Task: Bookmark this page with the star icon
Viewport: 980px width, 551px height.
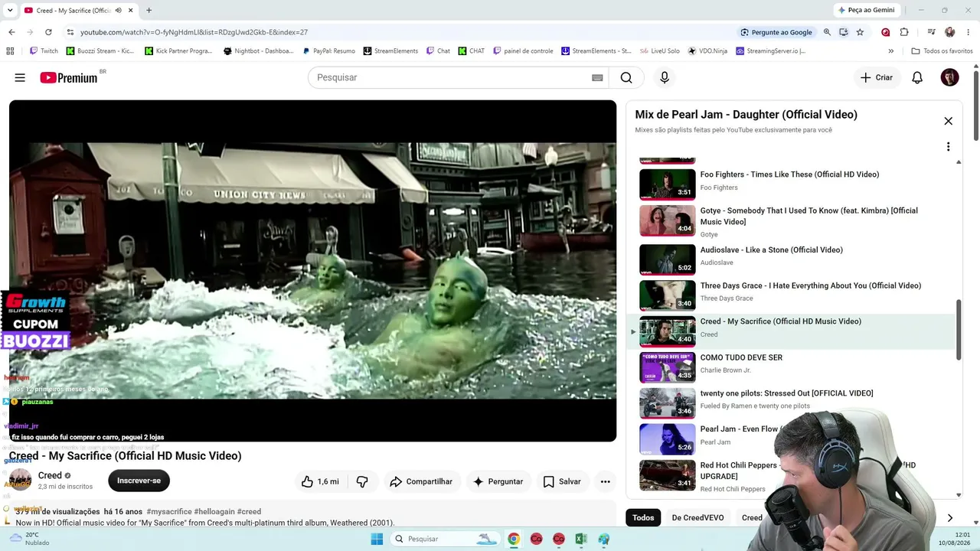Action: [860, 32]
